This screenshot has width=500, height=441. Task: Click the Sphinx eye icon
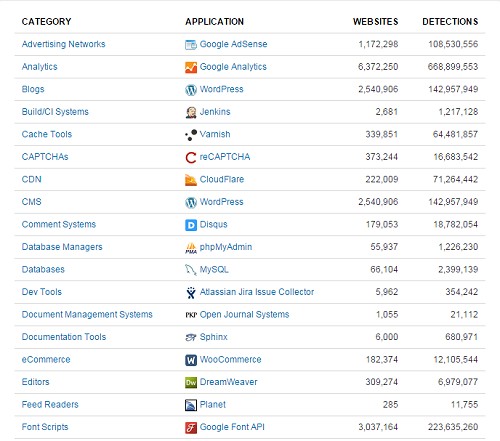[191, 338]
